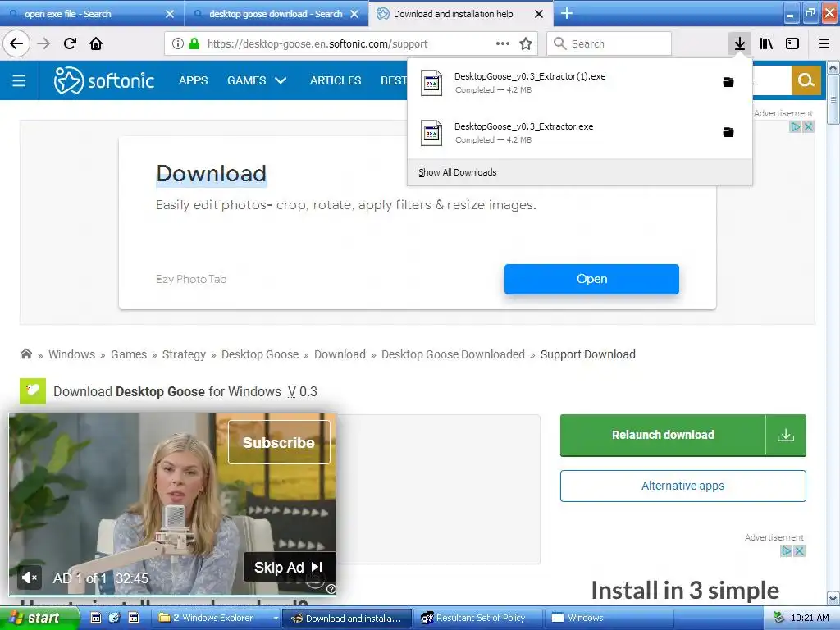Go to the browser home page
The width and height of the screenshot is (840, 630).
click(96, 43)
